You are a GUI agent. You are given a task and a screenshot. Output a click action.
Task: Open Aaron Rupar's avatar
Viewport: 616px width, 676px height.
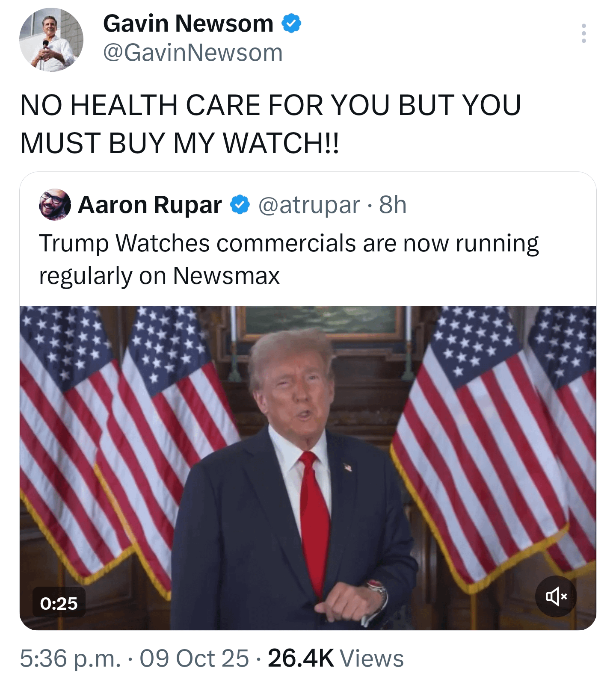tap(55, 204)
